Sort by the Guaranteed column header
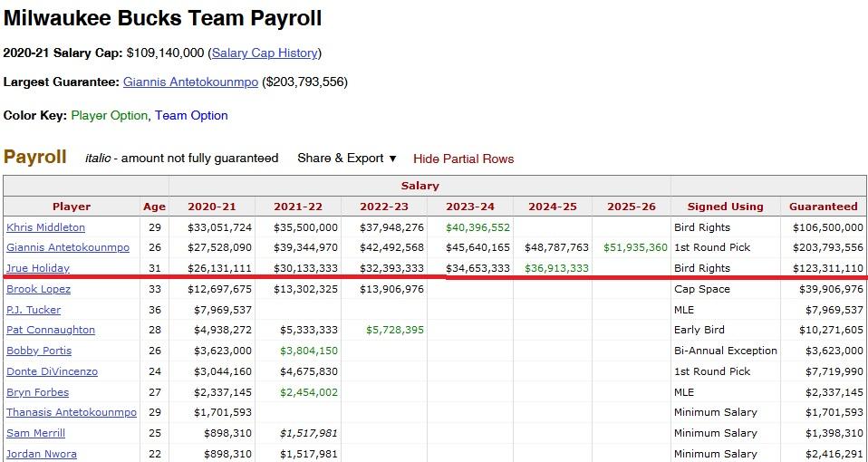This screenshot has width=868, height=462. [x=824, y=207]
